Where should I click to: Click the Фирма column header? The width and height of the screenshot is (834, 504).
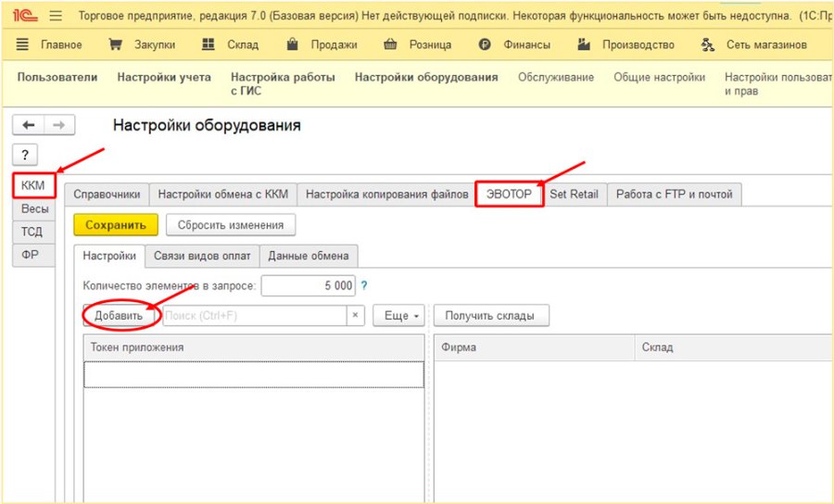(534, 347)
